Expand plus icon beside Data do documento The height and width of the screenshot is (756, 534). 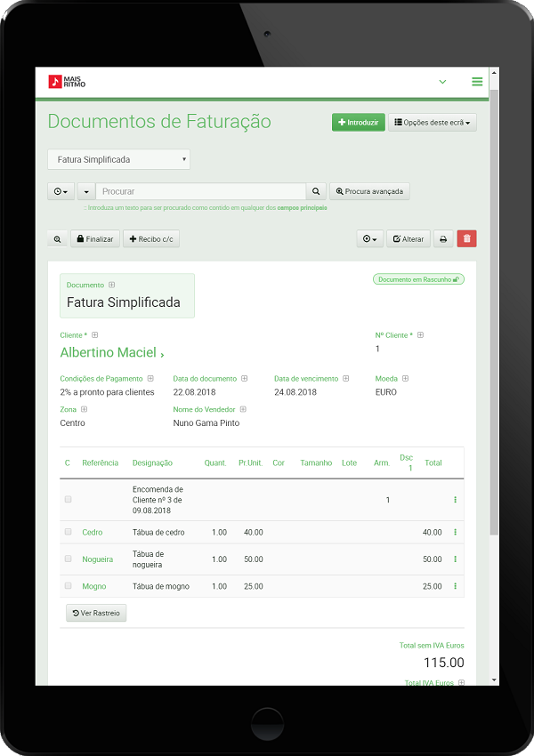click(245, 379)
